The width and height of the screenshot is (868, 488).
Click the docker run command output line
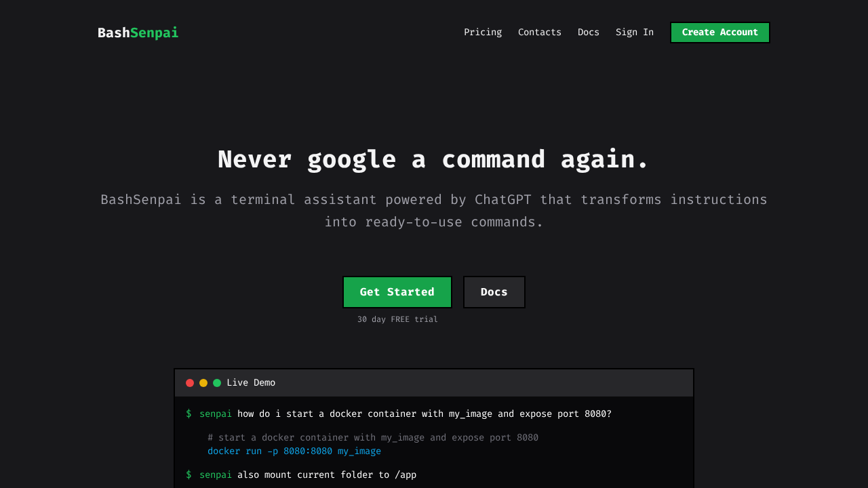coord(294,451)
